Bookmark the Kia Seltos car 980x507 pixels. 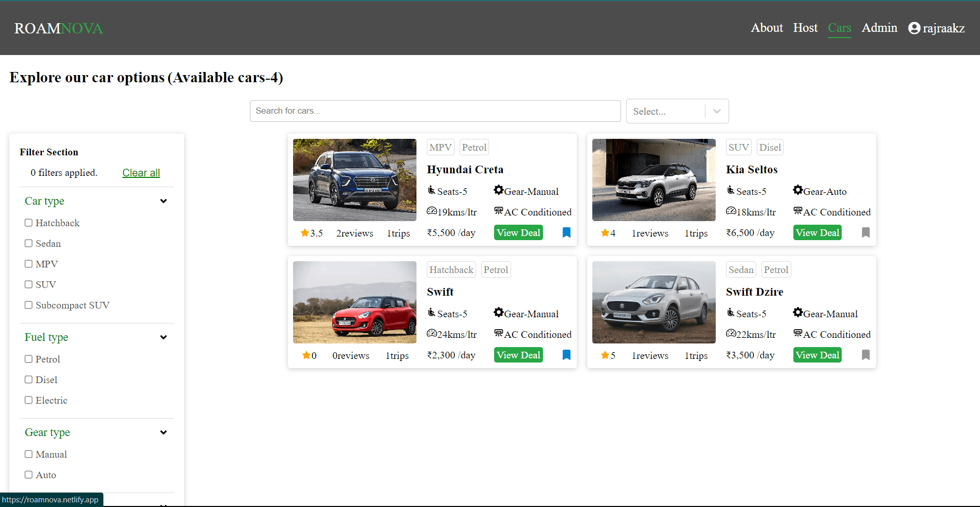pos(865,232)
